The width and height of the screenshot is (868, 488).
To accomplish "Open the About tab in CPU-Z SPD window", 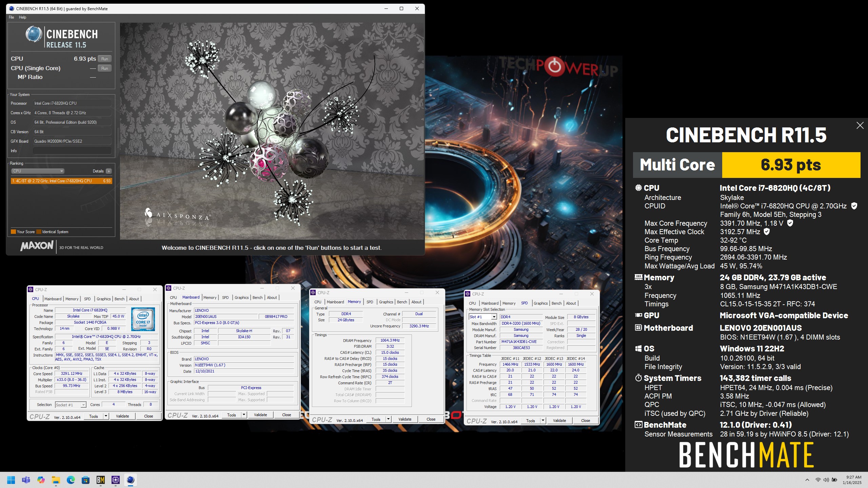I will [571, 303].
